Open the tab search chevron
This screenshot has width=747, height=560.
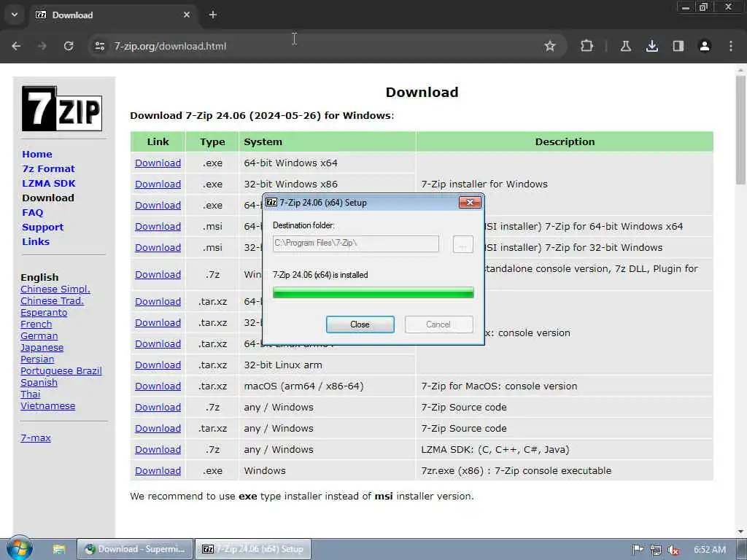[x=15, y=15]
